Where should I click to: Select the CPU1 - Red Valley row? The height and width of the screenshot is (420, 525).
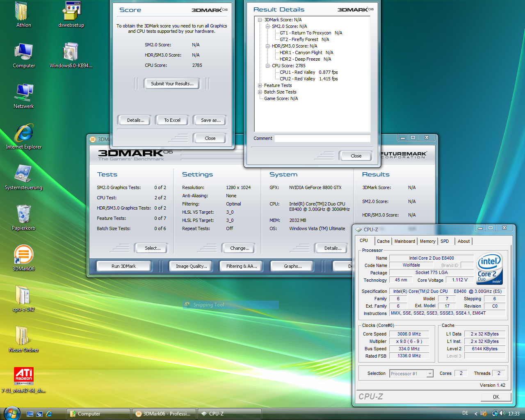point(309,72)
